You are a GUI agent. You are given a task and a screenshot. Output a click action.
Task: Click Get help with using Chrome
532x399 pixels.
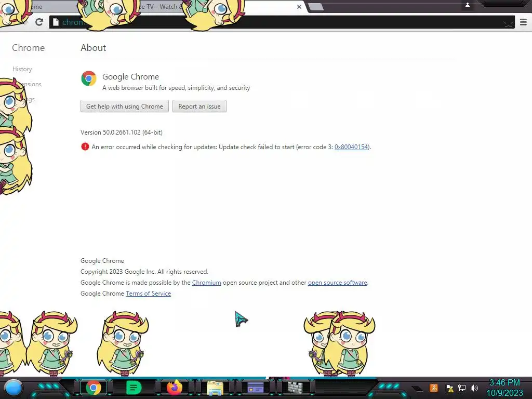click(x=125, y=106)
